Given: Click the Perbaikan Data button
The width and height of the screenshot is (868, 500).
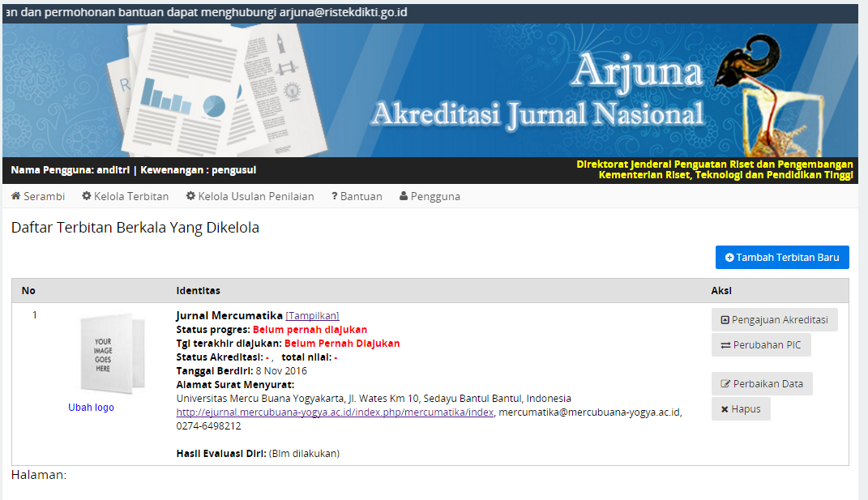Looking at the screenshot, I should pos(762,384).
